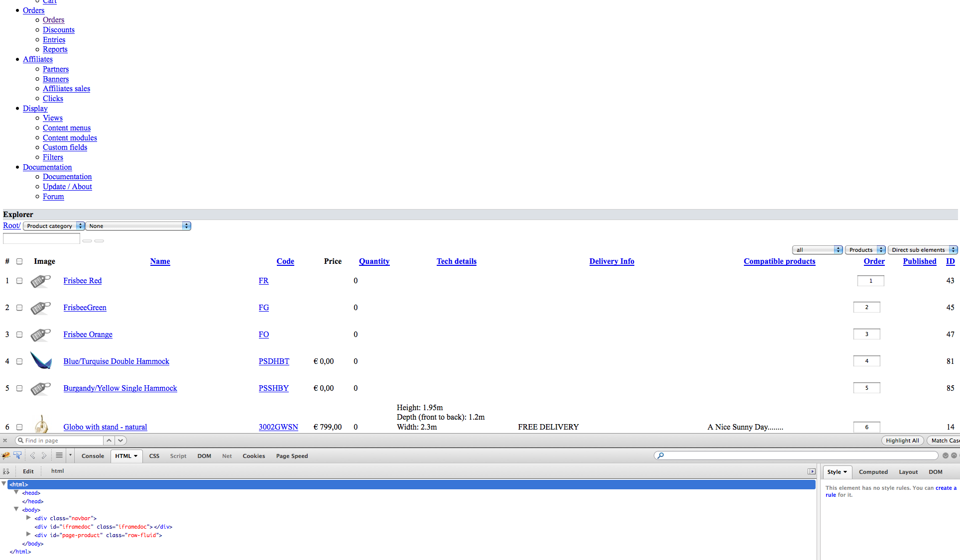
Task: Open the Direct sub elements dropdown
Action: (922, 250)
